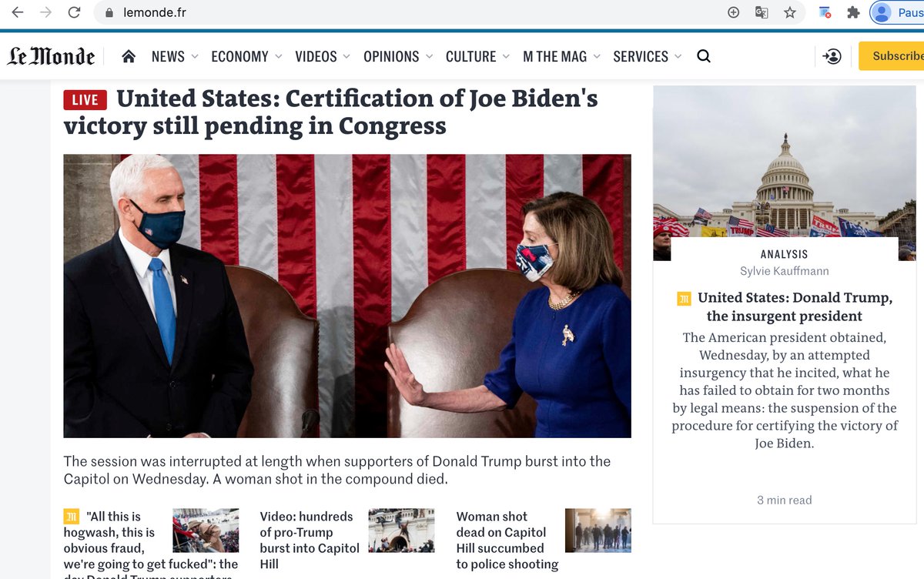
Task: Open the "Donald Trump, the insurgent president" article
Action: coord(795,306)
